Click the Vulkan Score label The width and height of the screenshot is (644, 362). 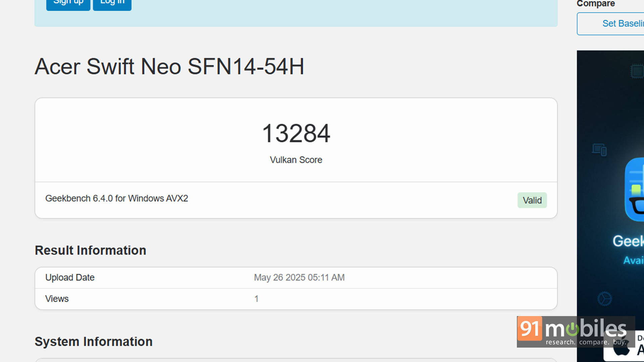click(296, 160)
